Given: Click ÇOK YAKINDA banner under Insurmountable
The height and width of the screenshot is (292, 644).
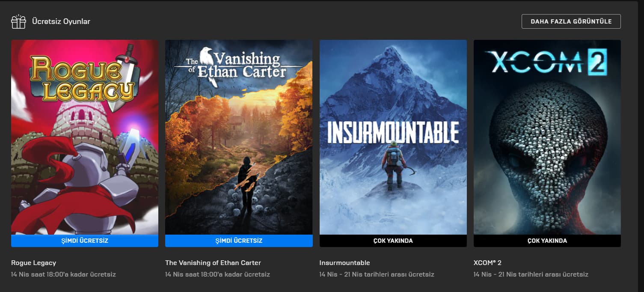Looking at the screenshot, I should (393, 241).
